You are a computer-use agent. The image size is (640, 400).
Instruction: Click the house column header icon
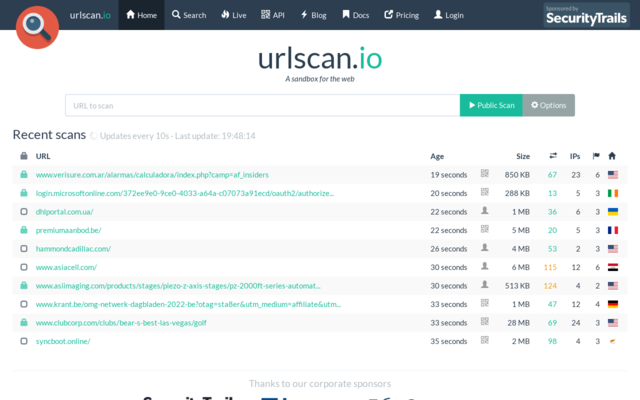coord(611,156)
